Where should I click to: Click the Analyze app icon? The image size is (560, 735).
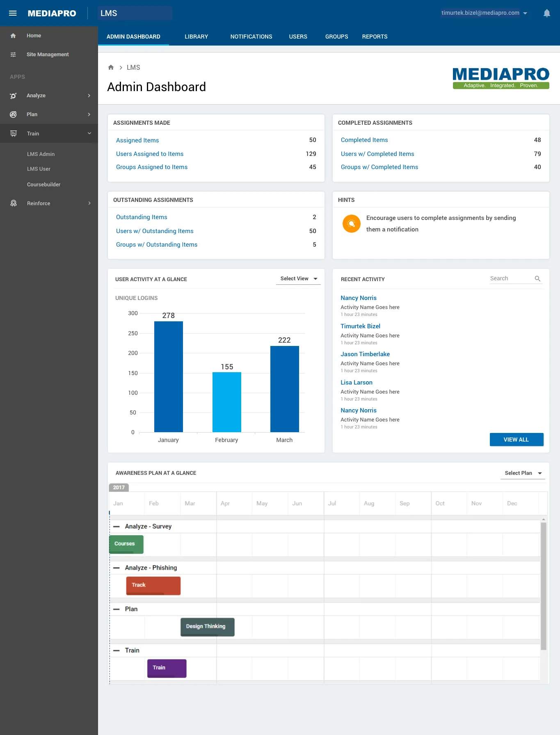point(13,96)
